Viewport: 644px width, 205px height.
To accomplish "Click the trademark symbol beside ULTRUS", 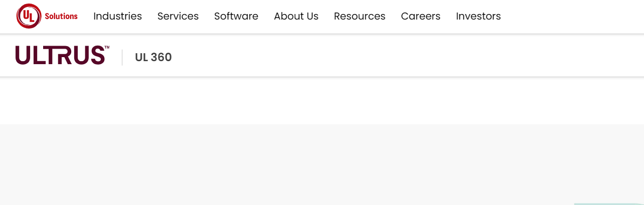I will (107, 47).
